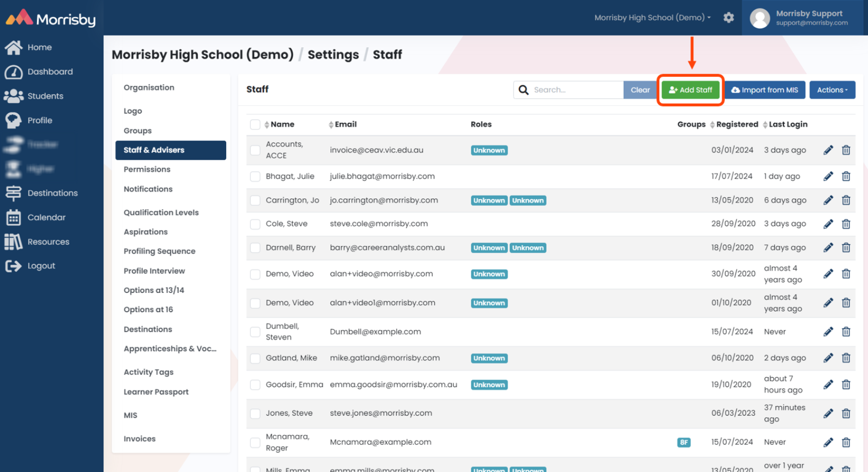Click the search magnifier icon
Viewport: 868px width, 472px height.
click(x=524, y=90)
